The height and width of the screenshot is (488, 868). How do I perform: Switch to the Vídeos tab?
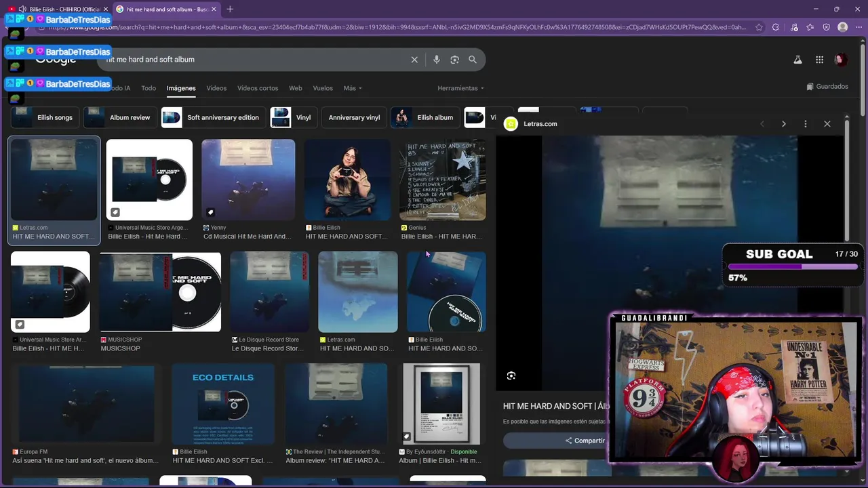coord(216,88)
